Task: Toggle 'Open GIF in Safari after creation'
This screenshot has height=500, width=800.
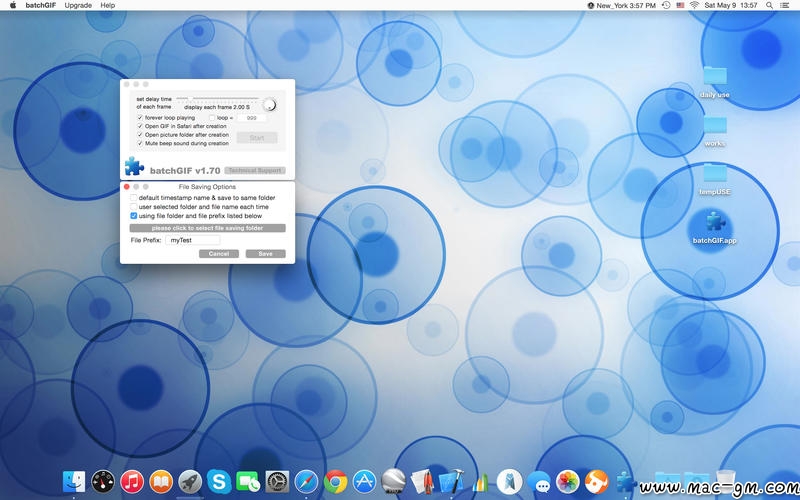Action: [x=140, y=126]
